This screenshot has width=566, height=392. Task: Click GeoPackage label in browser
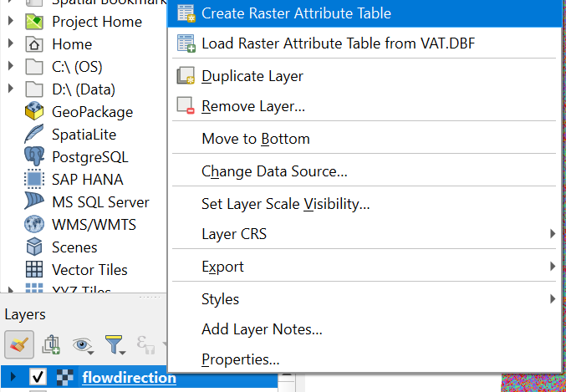93,112
